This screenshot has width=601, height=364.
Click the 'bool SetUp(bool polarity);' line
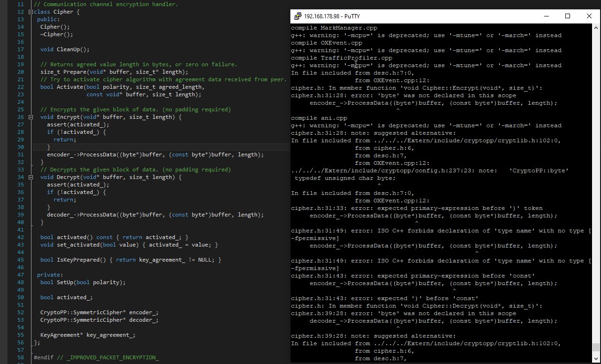[x=83, y=282]
